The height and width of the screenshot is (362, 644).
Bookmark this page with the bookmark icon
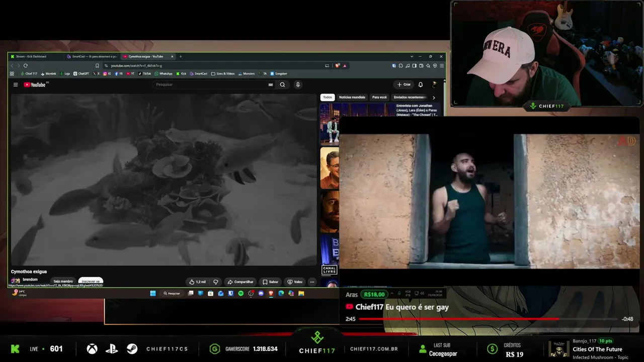click(97, 65)
